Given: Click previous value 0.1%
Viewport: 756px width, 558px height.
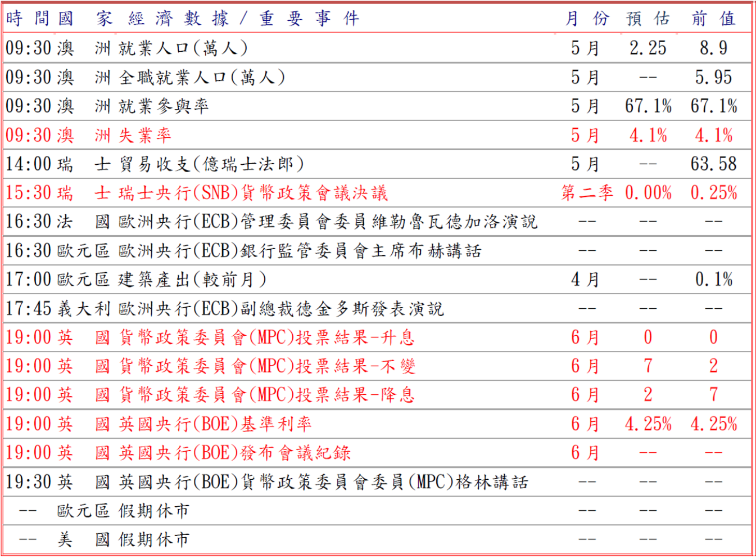Looking at the screenshot, I should 713,280.
